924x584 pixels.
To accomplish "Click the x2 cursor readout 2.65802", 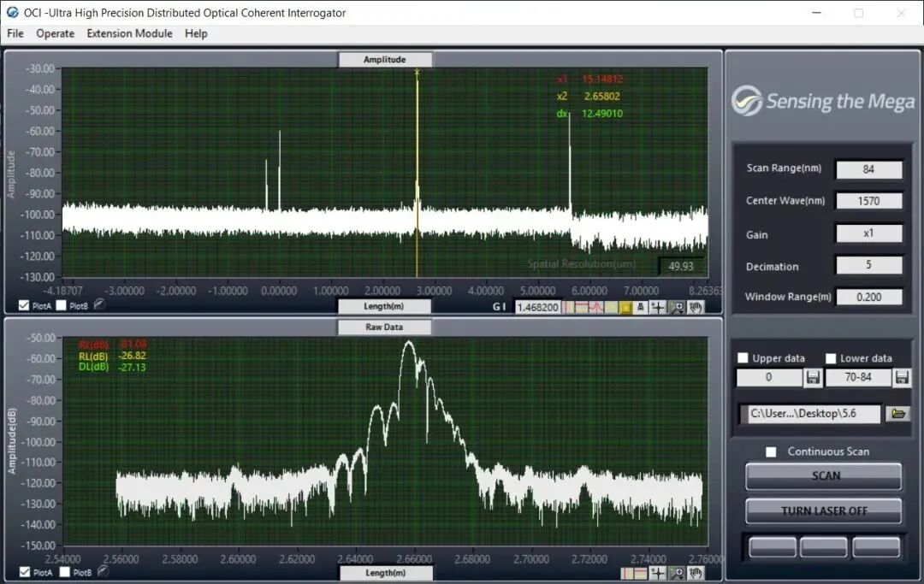I will tap(601, 96).
